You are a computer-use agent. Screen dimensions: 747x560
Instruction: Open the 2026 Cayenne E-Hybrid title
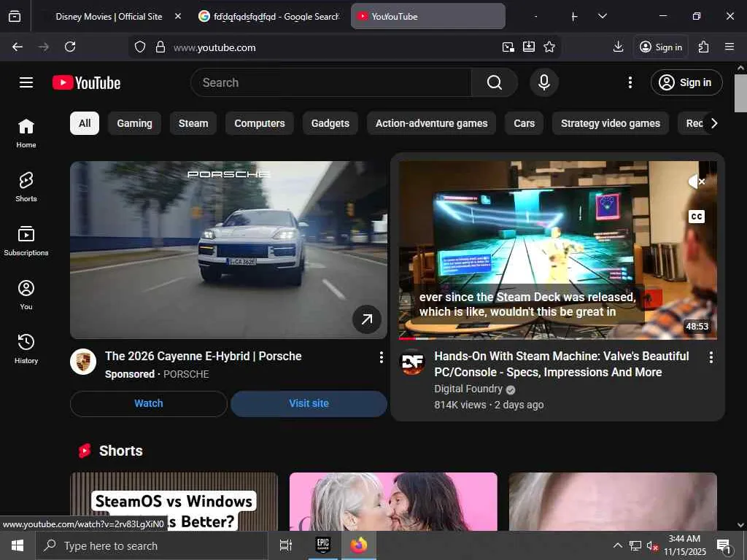204,356
